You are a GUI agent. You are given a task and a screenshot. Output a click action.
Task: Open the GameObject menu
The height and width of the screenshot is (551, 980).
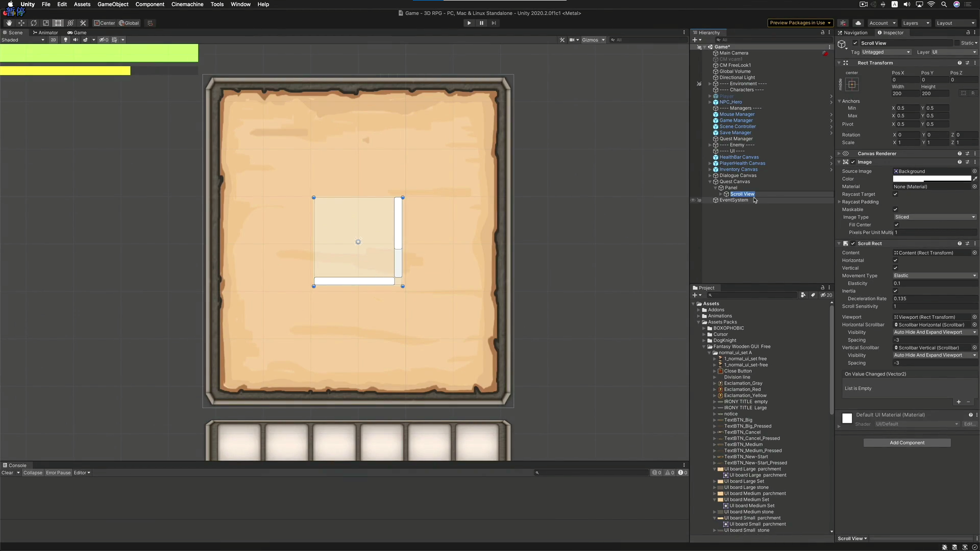pyautogui.click(x=112, y=4)
